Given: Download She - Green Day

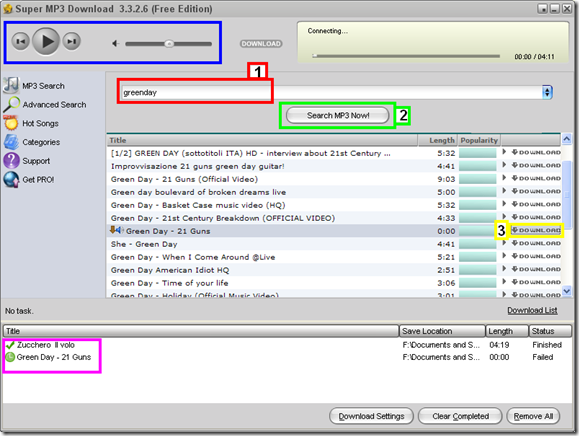Looking at the screenshot, I should pos(536,243).
